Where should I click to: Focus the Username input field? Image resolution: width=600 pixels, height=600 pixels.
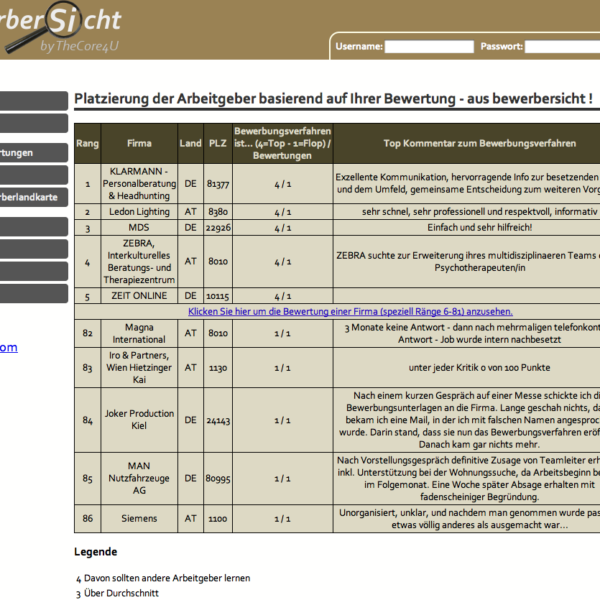[429, 47]
